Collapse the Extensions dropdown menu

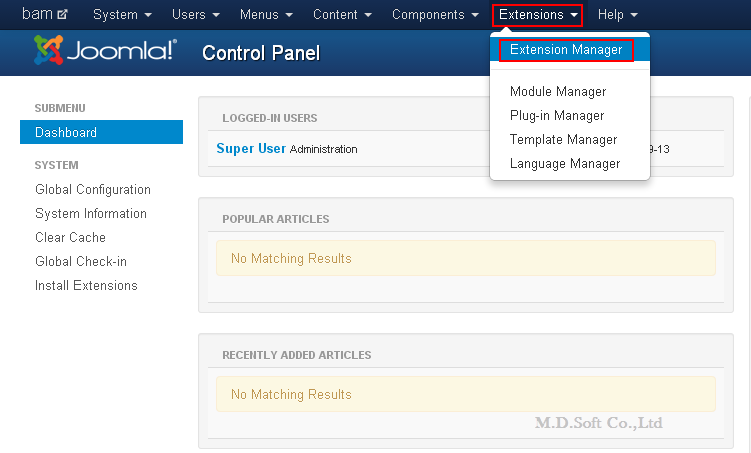(x=537, y=15)
